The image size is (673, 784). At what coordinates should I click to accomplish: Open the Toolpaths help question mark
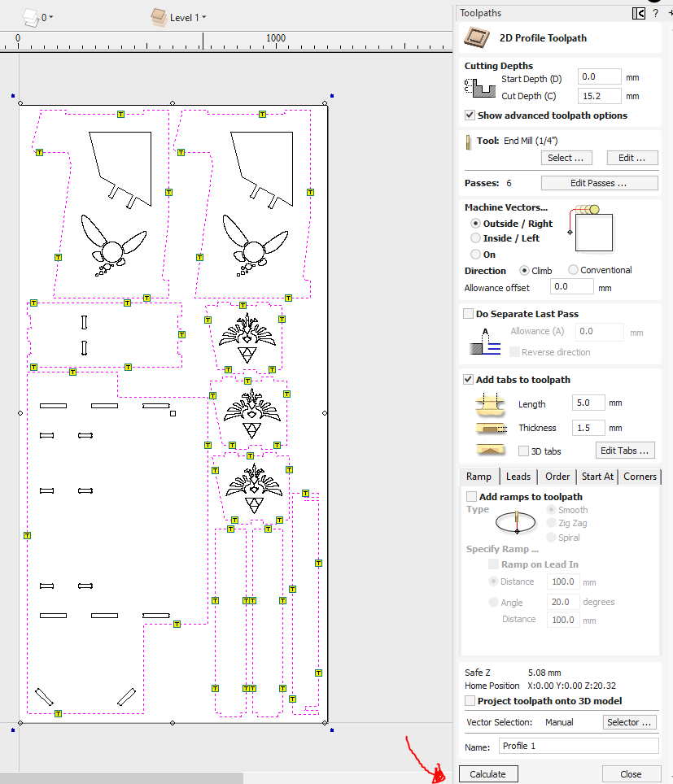pos(655,14)
